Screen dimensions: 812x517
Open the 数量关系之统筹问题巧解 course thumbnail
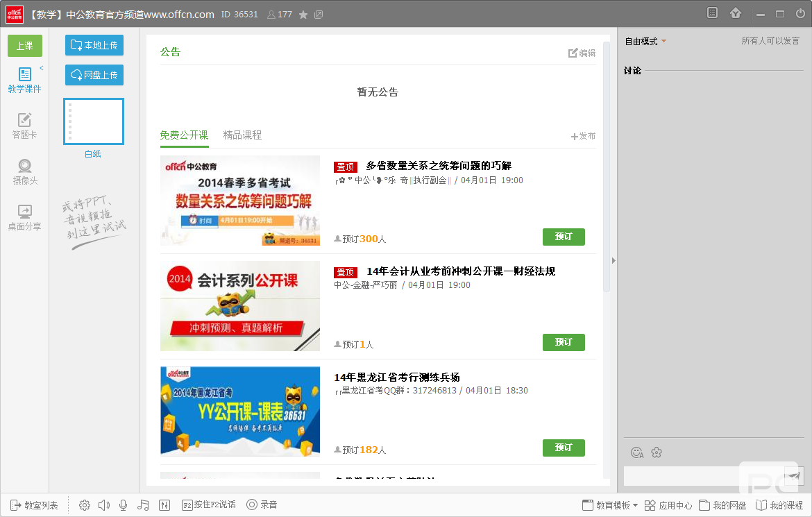(x=239, y=201)
